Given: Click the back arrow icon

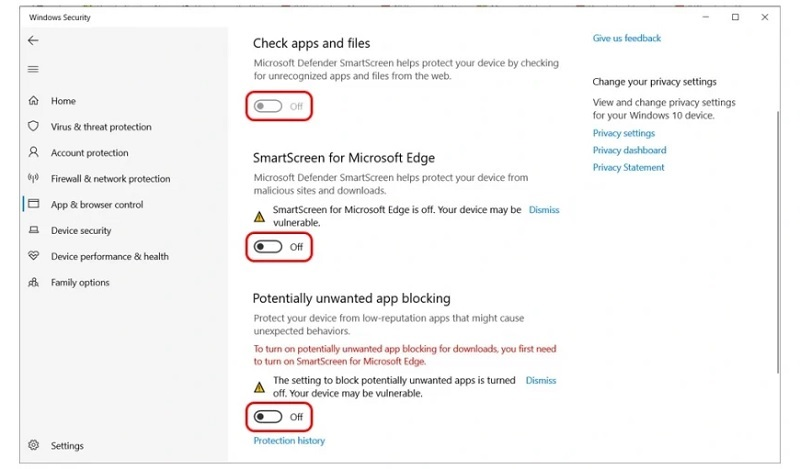Looking at the screenshot, I should [33, 41].
